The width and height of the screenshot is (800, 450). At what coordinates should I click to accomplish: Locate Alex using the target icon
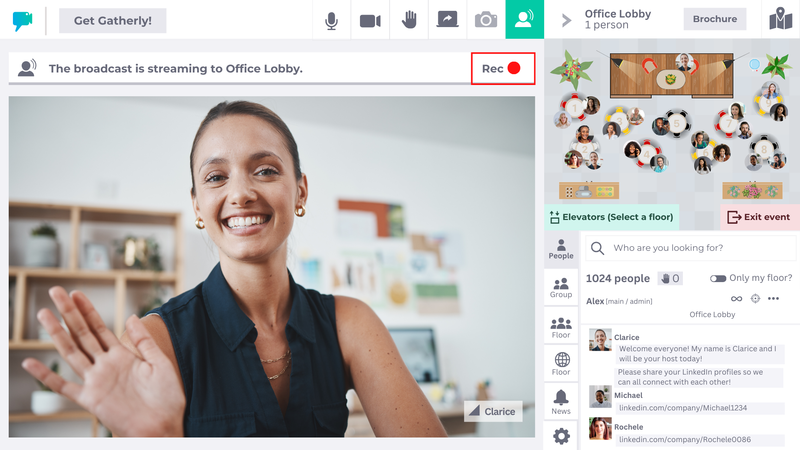[755, 298]
